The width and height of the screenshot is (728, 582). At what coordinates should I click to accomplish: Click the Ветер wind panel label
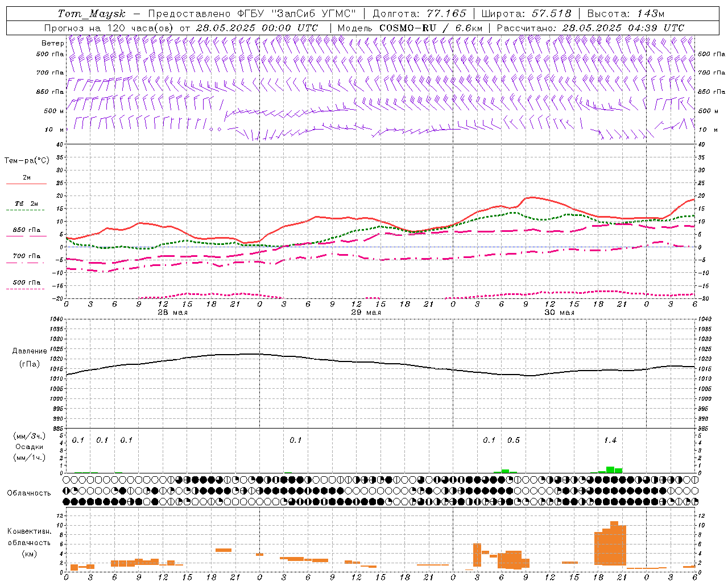[x=53, y=43]
